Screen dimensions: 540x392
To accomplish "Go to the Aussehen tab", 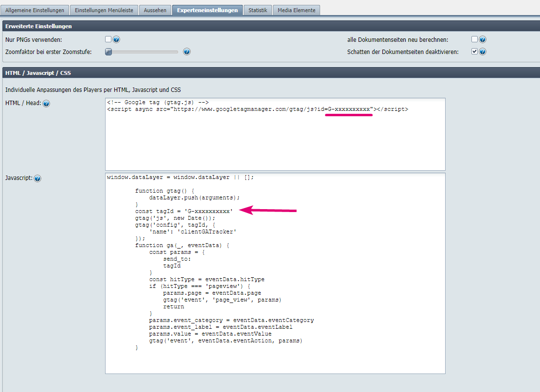I will coord(155,10).
